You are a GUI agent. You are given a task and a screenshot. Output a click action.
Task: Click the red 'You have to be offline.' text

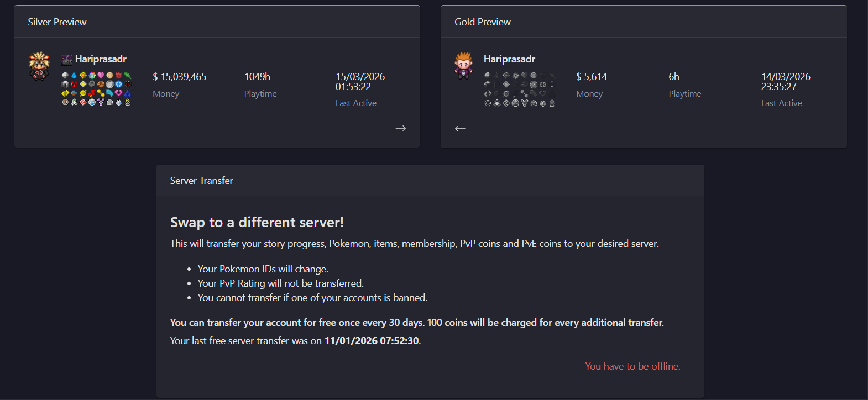tap(632, 366)
